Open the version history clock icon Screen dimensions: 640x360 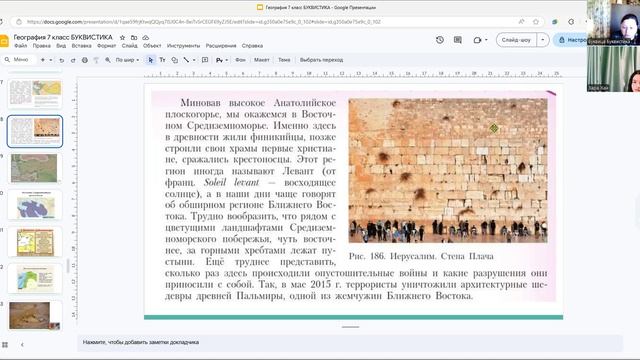coord(440,40)
